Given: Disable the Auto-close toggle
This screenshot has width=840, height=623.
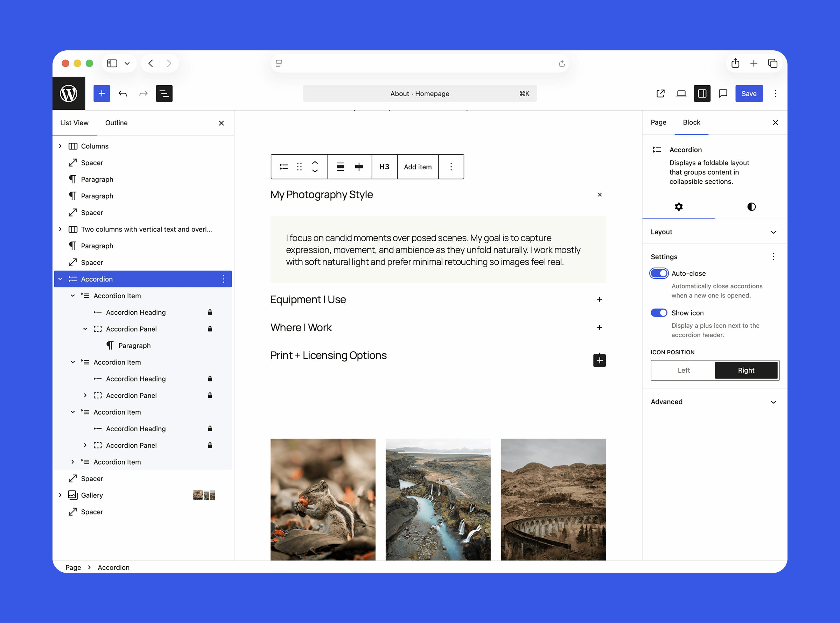Looking at the screenshot, I should tap(659, 274).
